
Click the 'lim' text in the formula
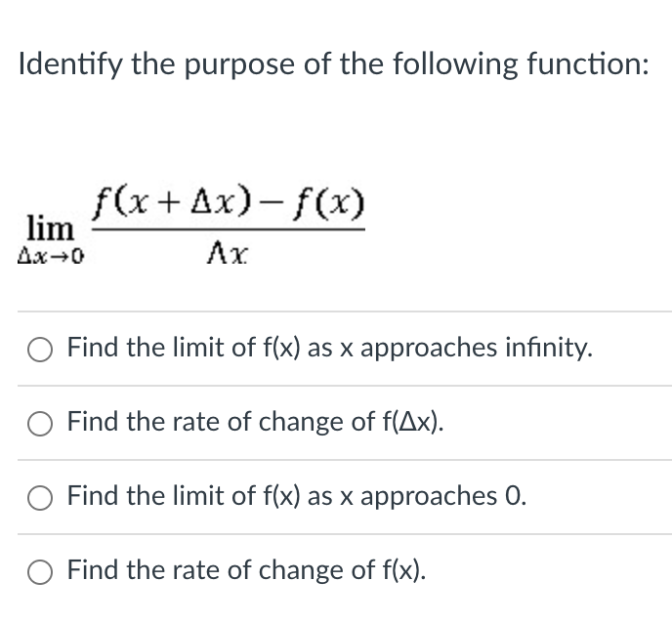50,228
